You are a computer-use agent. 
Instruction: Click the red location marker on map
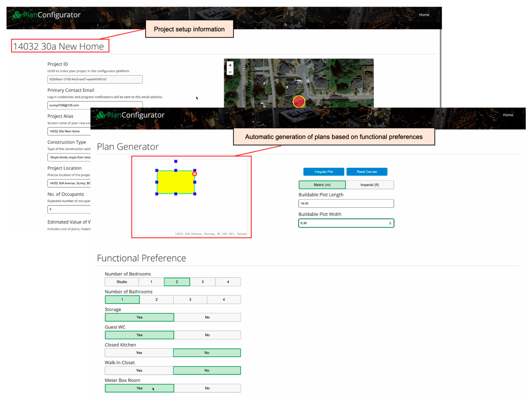pyautogui.click(x=299, y=102)
